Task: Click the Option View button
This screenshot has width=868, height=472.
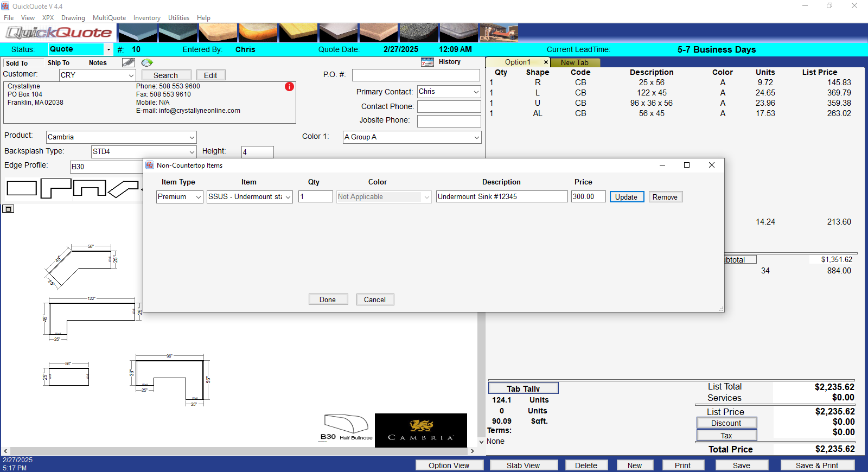Action: 449,465
